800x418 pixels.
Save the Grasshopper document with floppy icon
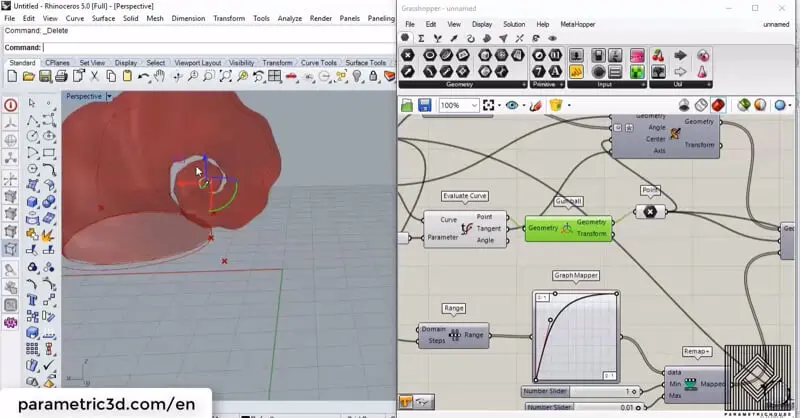[424, 105]
